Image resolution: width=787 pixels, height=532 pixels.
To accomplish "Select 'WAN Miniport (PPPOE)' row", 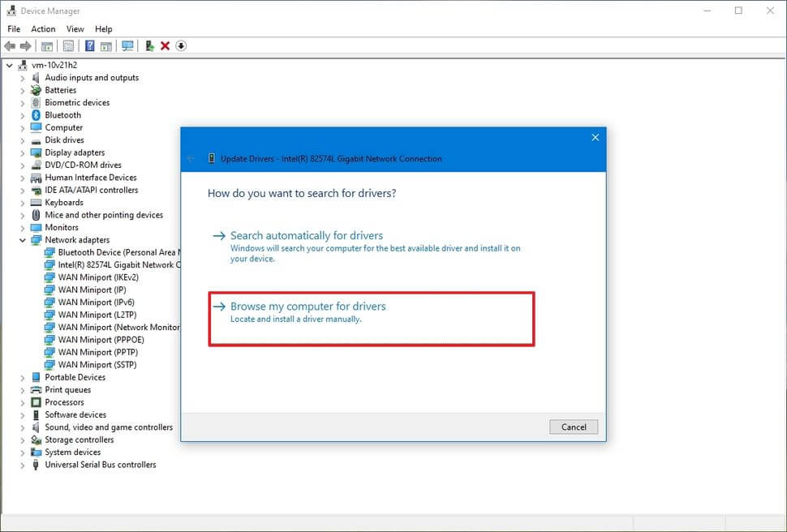I will pyautogui.click(x=94, y=340).
